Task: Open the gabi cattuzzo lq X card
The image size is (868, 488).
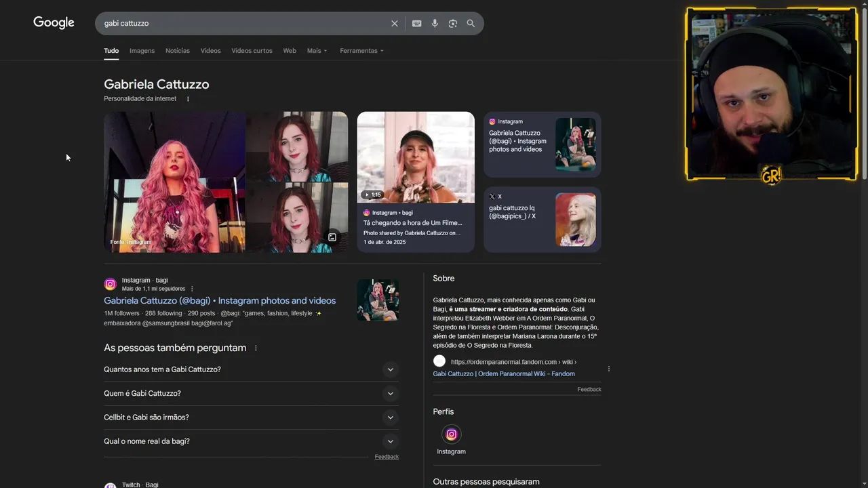Action: tap(542, 220)
